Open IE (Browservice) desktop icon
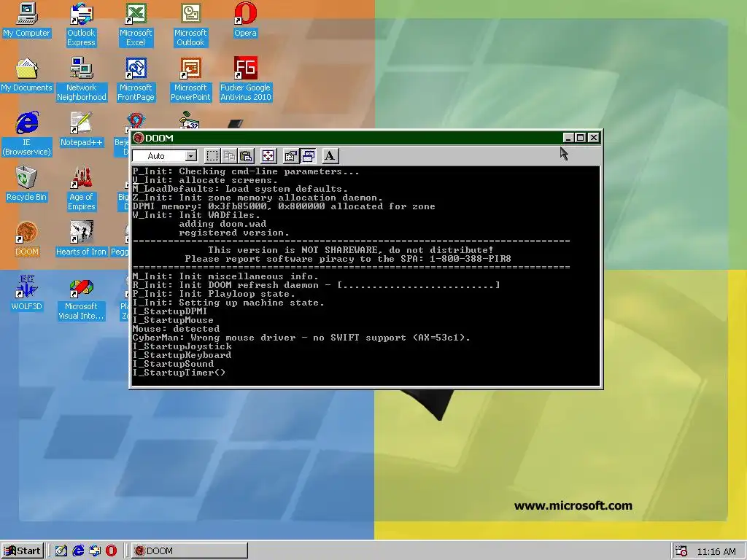 click(x=27, y=134)
